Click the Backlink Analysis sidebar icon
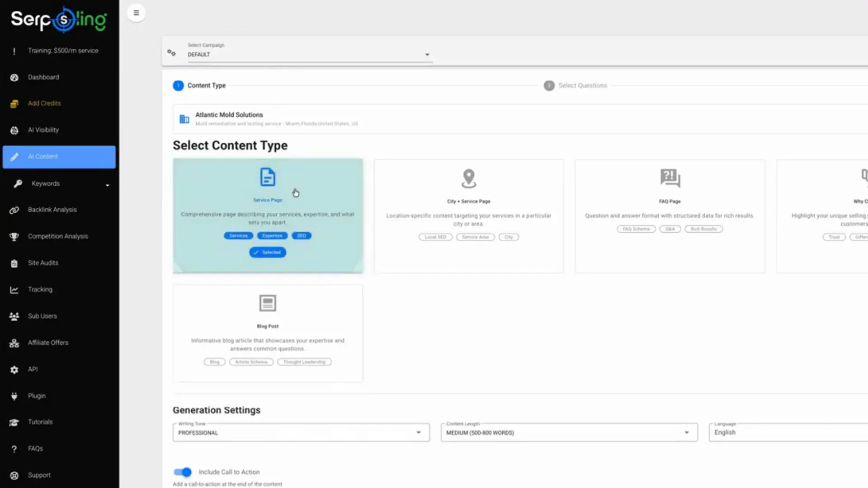868x488 pixels. (14, 210)
